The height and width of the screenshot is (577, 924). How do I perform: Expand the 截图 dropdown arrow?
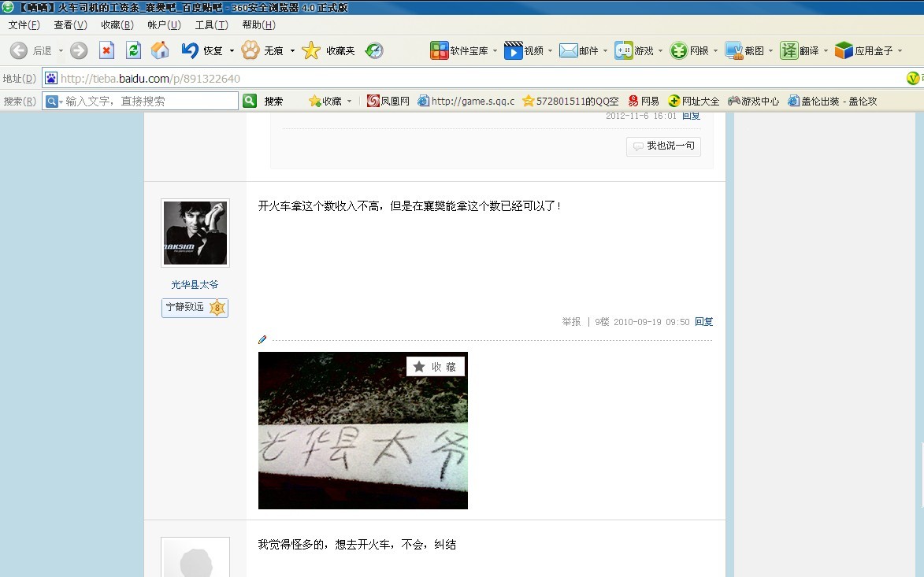(x=770, y=51)
